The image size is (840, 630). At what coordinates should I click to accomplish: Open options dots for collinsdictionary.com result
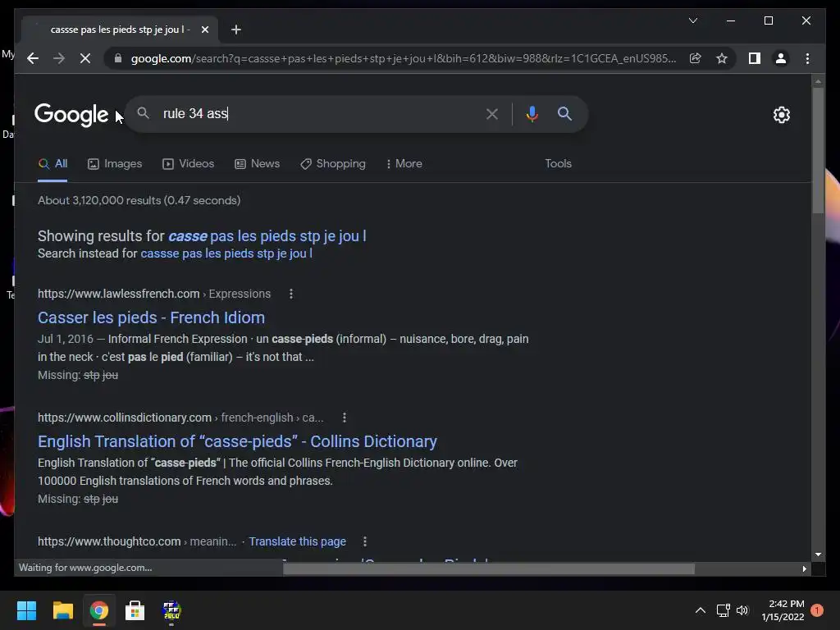(x=344, y=418)
